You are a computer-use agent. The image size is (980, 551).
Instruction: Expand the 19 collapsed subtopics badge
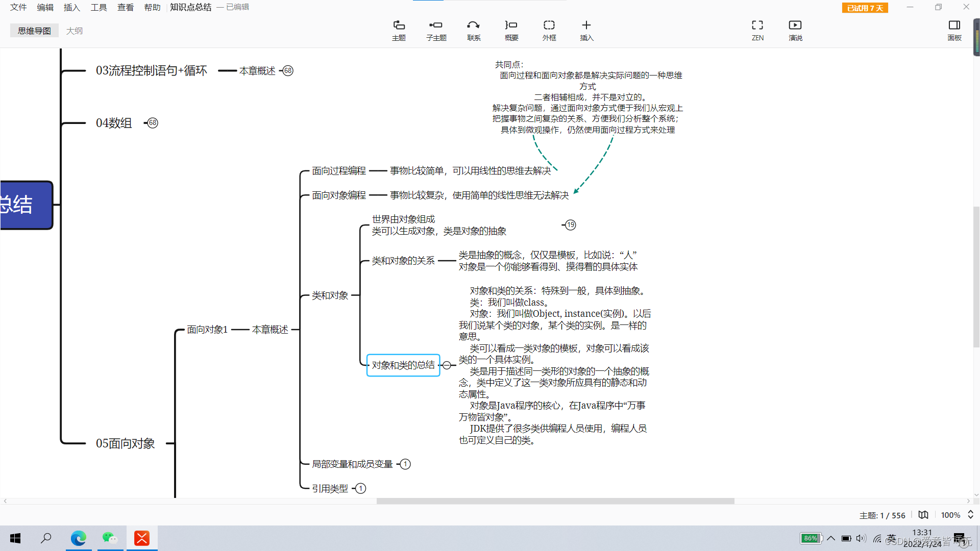click(571, 225)
